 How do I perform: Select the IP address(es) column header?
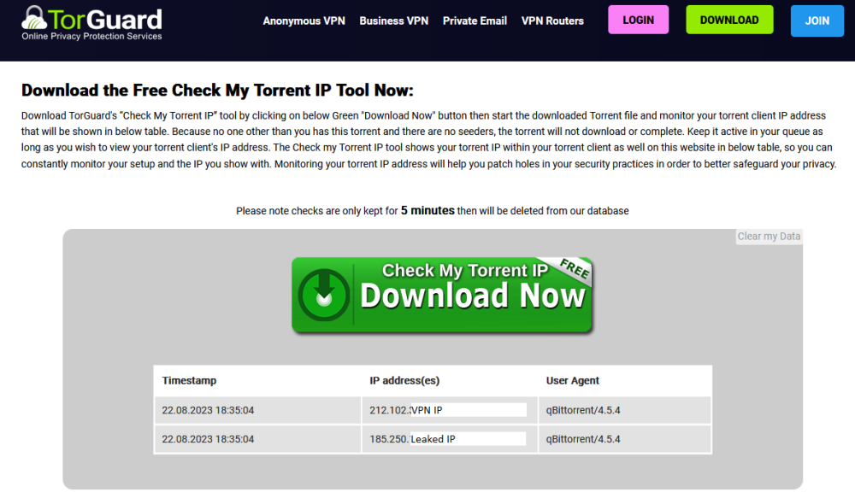pyautogui.click(x=404, y=381)
